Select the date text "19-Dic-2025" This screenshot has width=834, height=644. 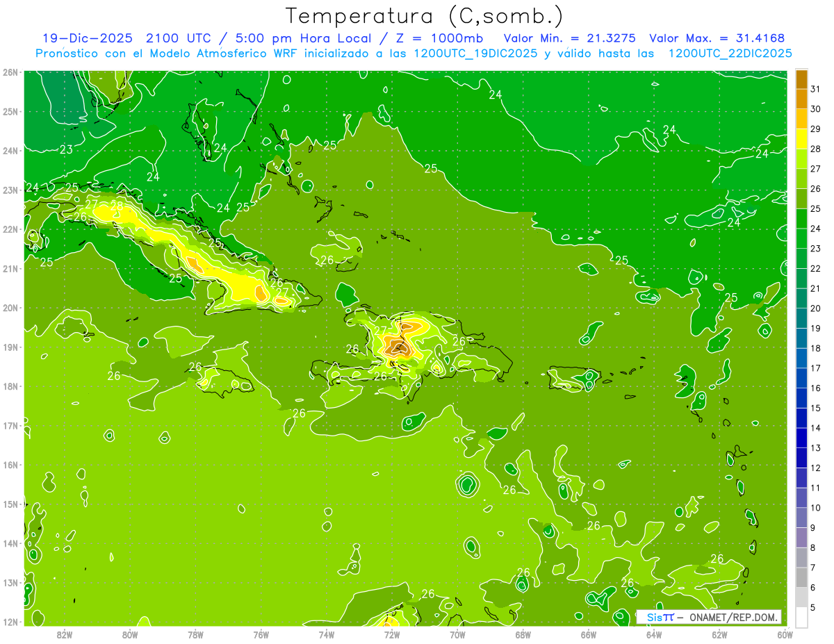pyautogui.click(x=87, y=38)
